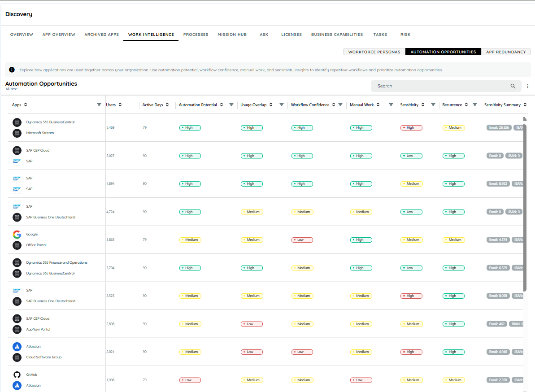Open the Risk tab
The width and height of the screenshot is (535, 392).
(x=405, y=35)
